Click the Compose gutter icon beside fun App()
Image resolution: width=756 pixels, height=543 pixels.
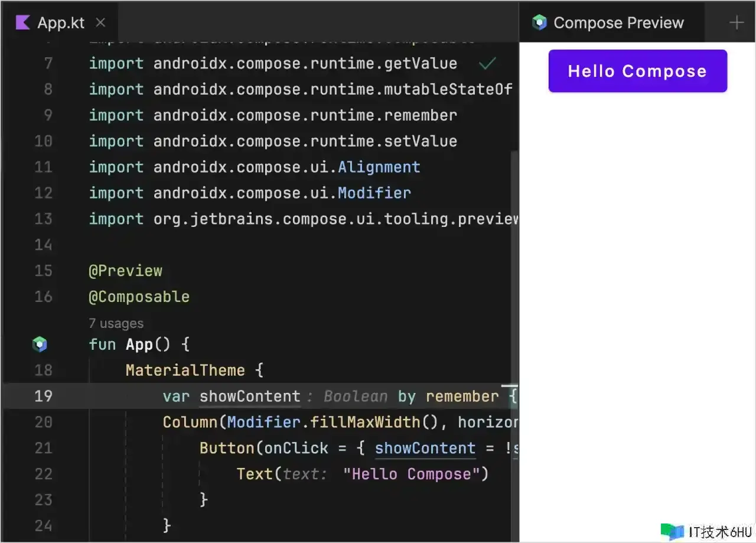click(40, 344)
